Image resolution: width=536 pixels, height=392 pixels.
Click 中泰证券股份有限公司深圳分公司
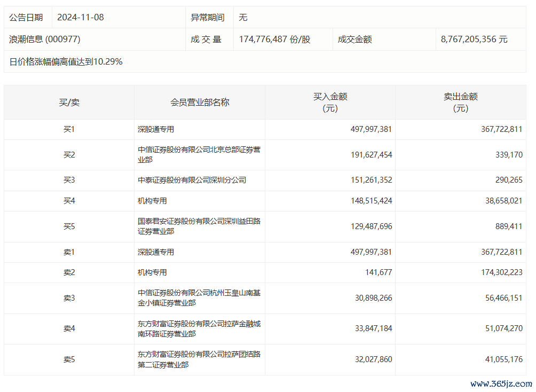pos(192,180)
